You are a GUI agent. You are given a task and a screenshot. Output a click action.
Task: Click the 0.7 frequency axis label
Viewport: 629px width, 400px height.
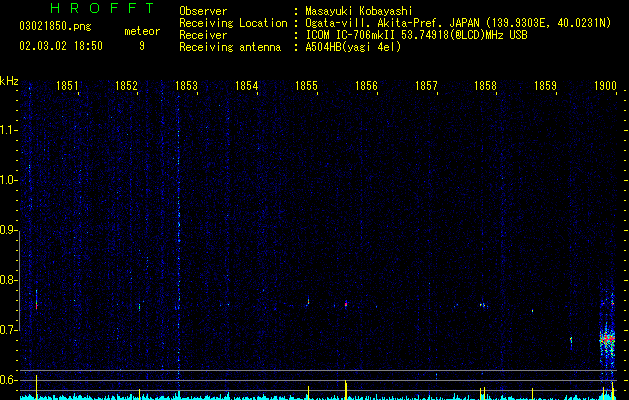click(9, 330)
